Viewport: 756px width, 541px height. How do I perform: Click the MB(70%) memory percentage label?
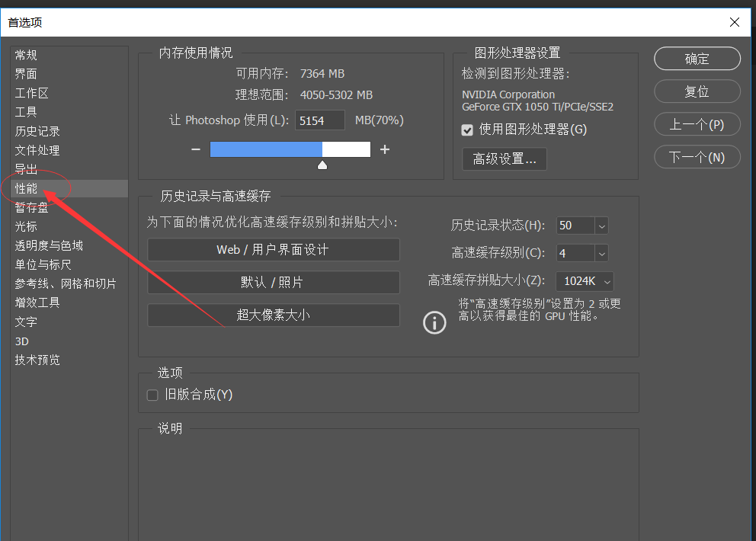tap(379, 120)
